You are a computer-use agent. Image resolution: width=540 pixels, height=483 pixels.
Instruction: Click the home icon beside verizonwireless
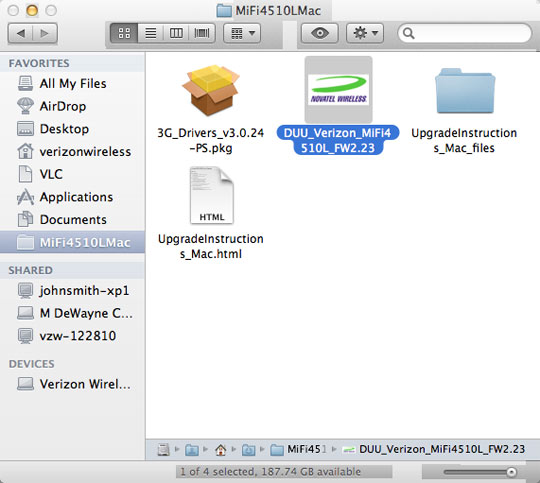pos(25,152)
